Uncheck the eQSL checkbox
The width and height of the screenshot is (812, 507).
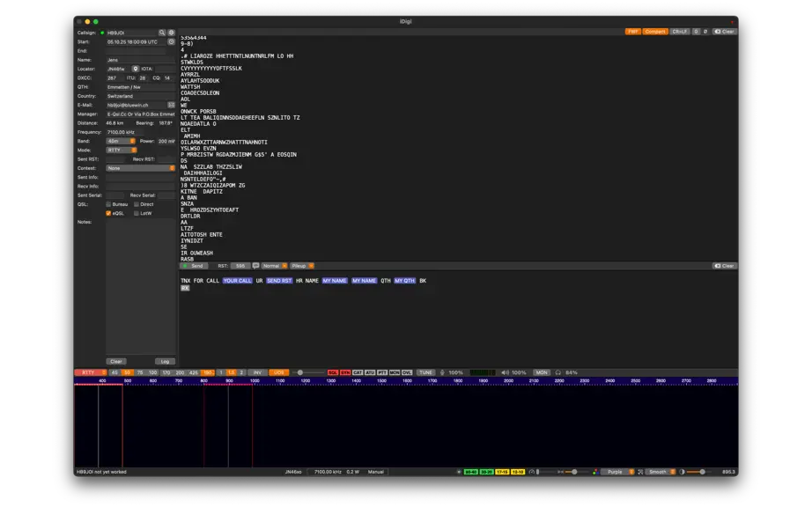coord(108,213)
